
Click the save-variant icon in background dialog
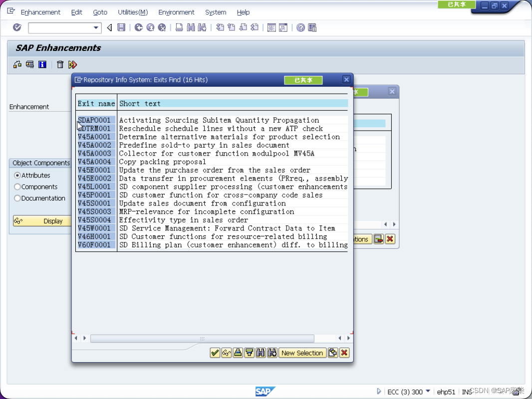(x=379, y=239)
